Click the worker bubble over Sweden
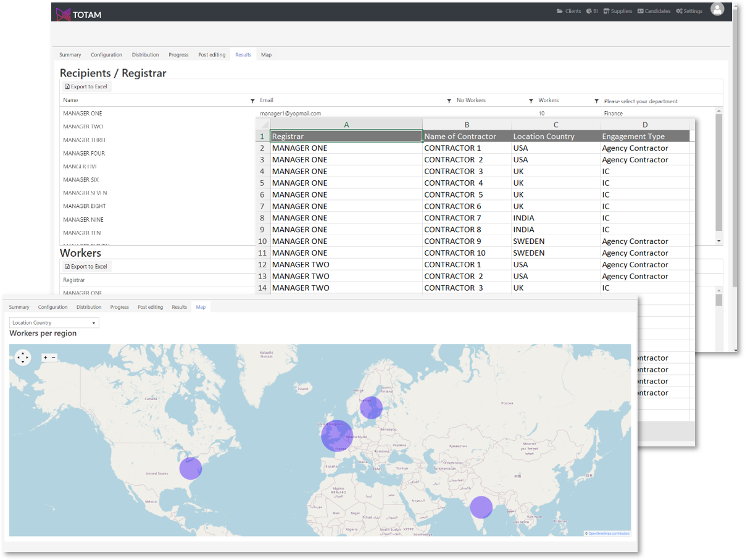The image size is (745, 560). point(371,407)
